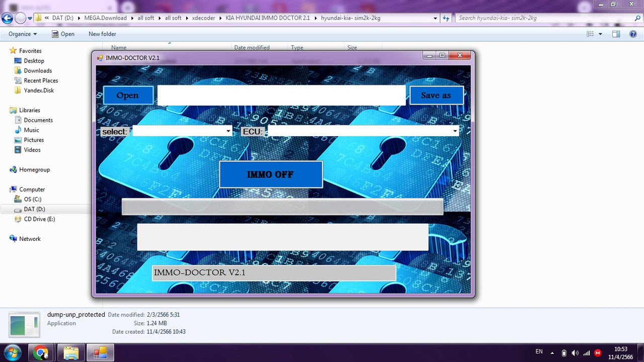644x362 pixels.
Task: Toggle the preview pane icon
Action: 616,34
